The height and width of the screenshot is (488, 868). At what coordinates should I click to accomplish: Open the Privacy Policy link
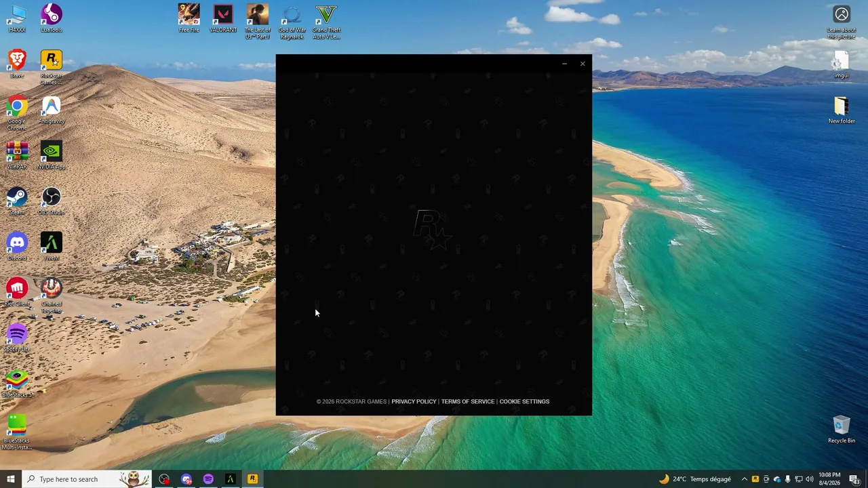[x=414, y=401]
